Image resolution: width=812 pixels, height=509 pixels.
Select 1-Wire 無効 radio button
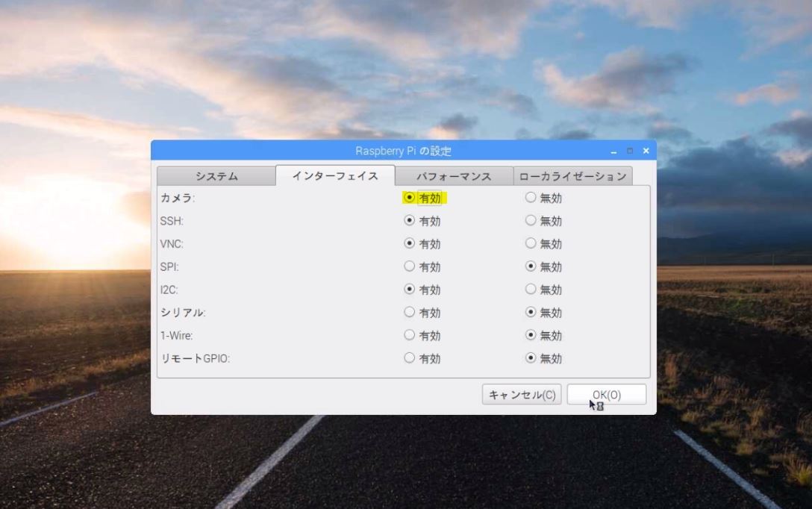(531, 335)
